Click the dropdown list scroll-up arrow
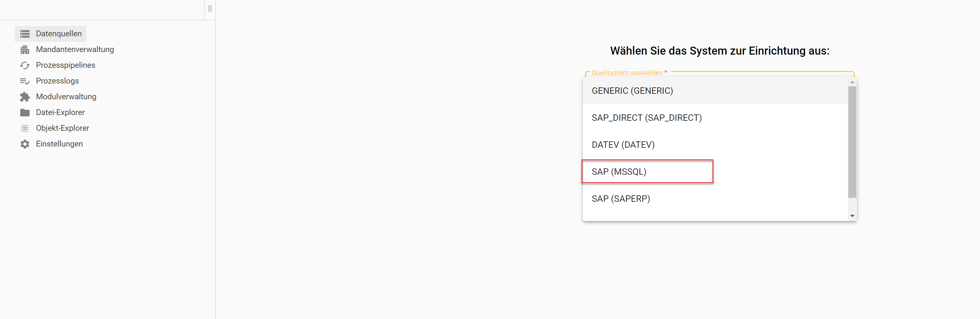This screenshot has width=980, height=319. pyautogui.click(x=852, y=82)
